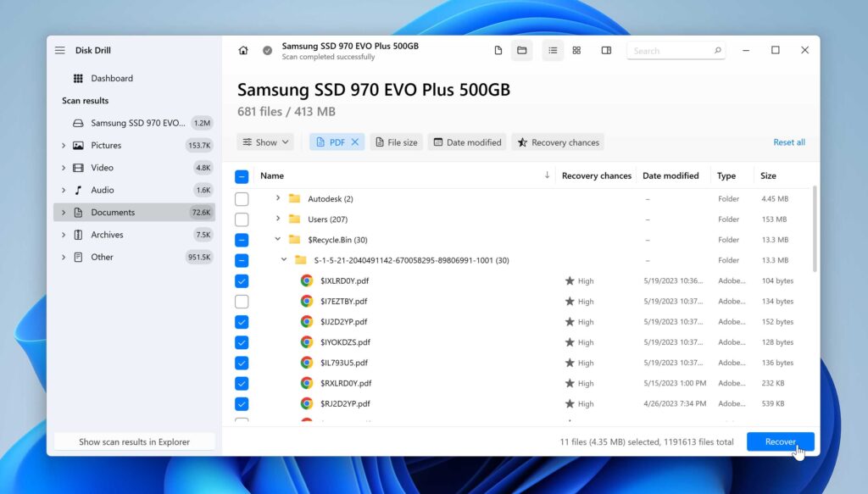Expand the Users folder
868x494 pixels.
click(278, 219)
